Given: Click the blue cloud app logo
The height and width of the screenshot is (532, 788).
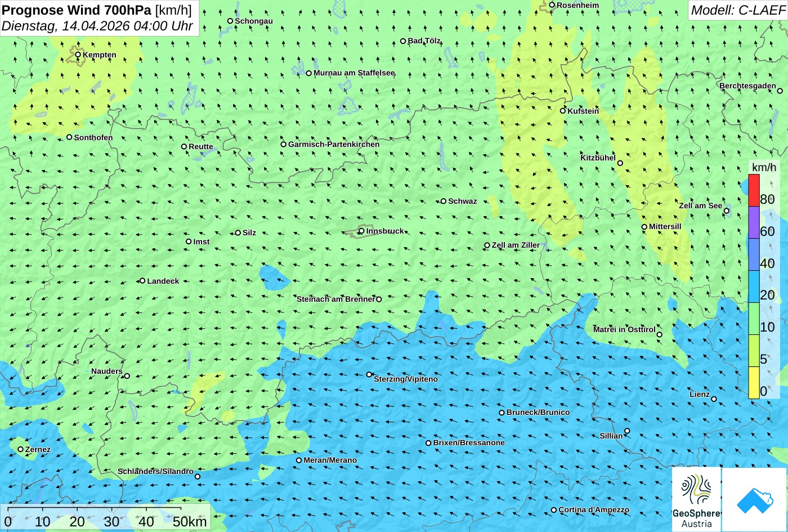Looking at the screenshot, I should (755, 499).
